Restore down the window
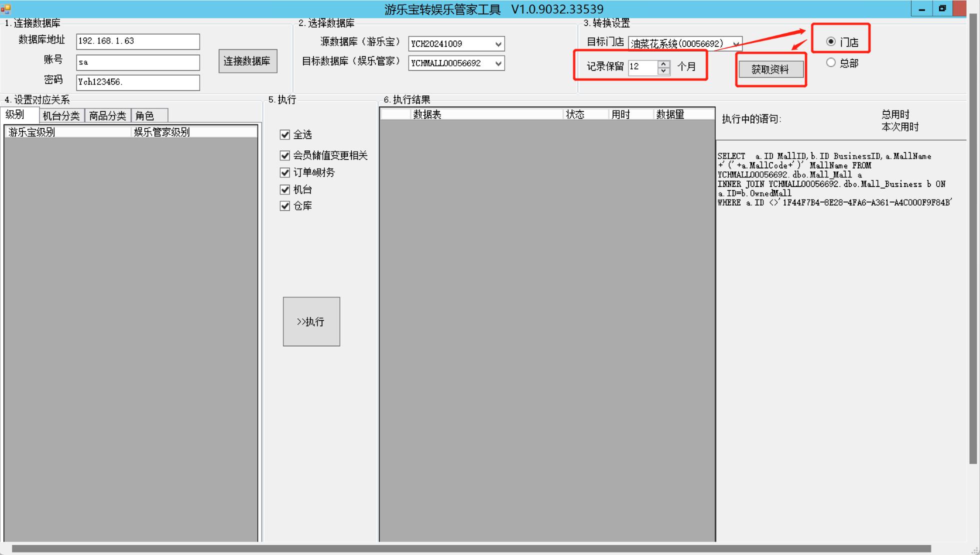 click(x=942, y=8)
